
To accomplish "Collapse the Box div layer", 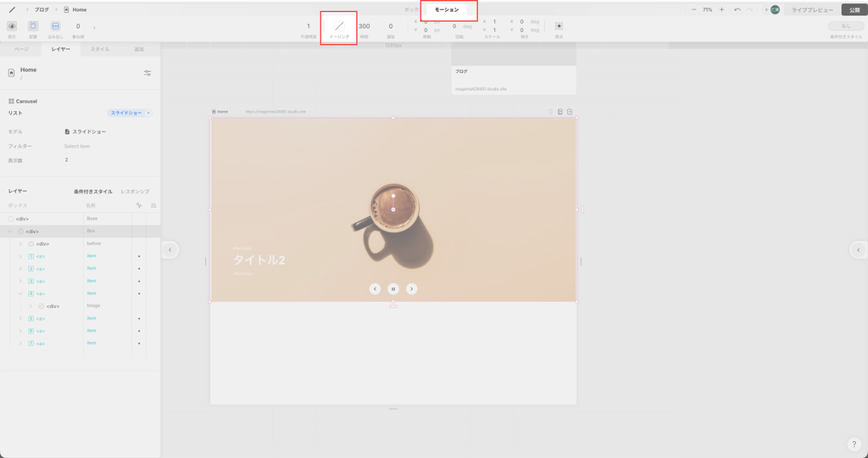I will point(11,232).
